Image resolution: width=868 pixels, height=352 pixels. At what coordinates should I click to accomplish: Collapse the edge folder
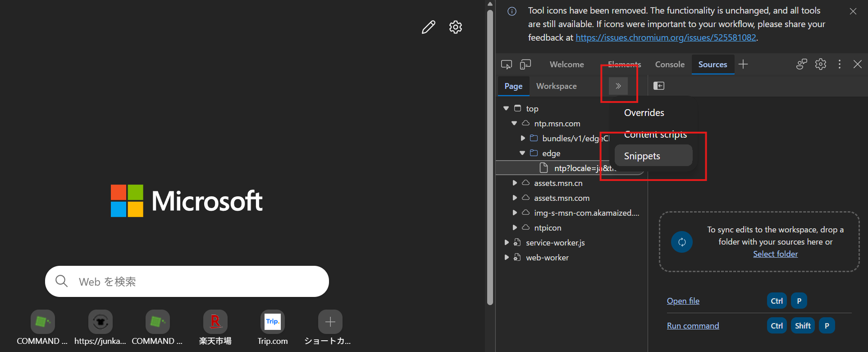click(522, 153)
